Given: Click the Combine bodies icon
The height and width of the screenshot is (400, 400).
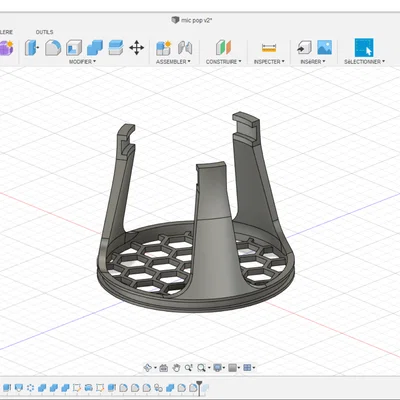Looking at the screenshot, I should (95, 48).
